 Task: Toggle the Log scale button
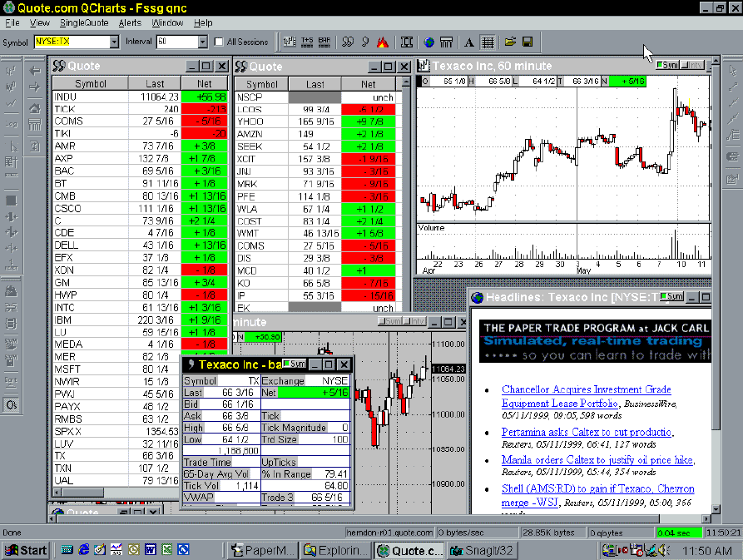[x=11, y=124]
